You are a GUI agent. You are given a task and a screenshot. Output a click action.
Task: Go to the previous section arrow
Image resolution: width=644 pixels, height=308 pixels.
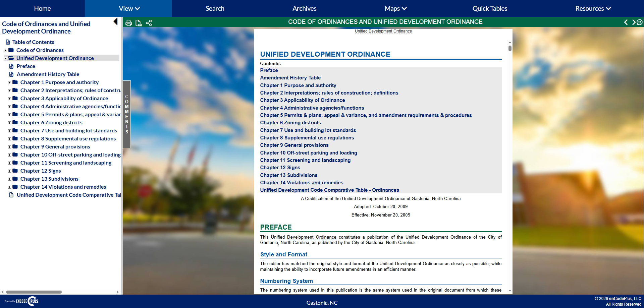626,22
